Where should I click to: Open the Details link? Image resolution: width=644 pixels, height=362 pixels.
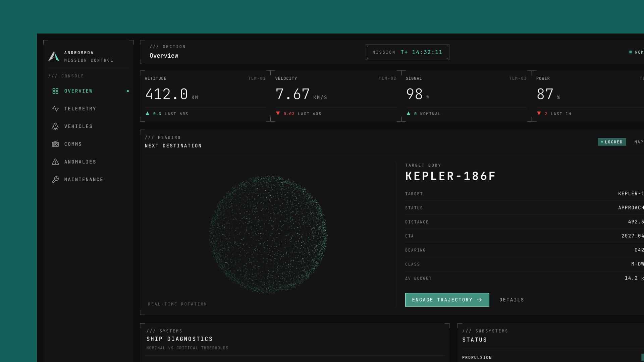(512, 300)
